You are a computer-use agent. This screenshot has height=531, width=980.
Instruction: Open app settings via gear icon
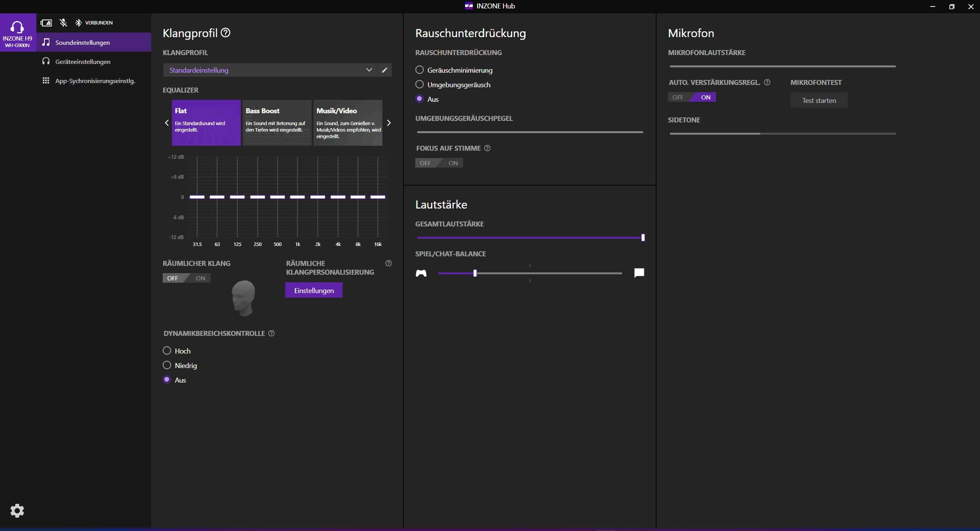click(x=17, y=510)
